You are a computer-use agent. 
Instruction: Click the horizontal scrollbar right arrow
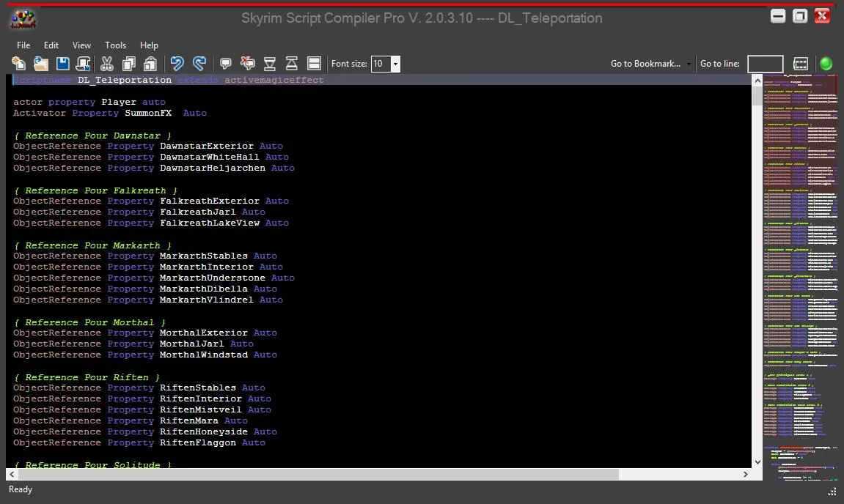746,475
